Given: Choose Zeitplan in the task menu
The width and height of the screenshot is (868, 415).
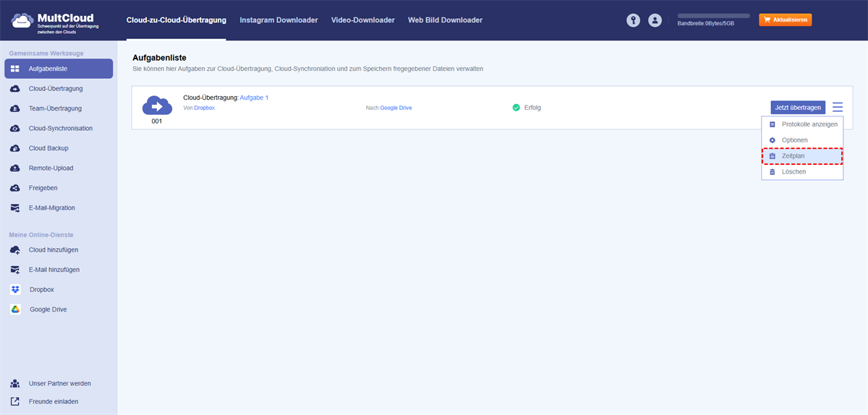Looking at the screenshot, I should [802, 156].
